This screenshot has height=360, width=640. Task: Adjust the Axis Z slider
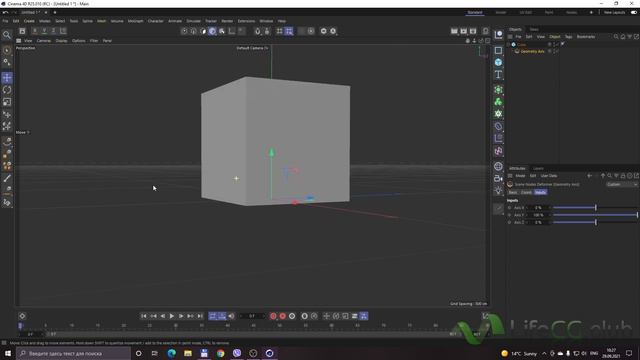[595, 222]
